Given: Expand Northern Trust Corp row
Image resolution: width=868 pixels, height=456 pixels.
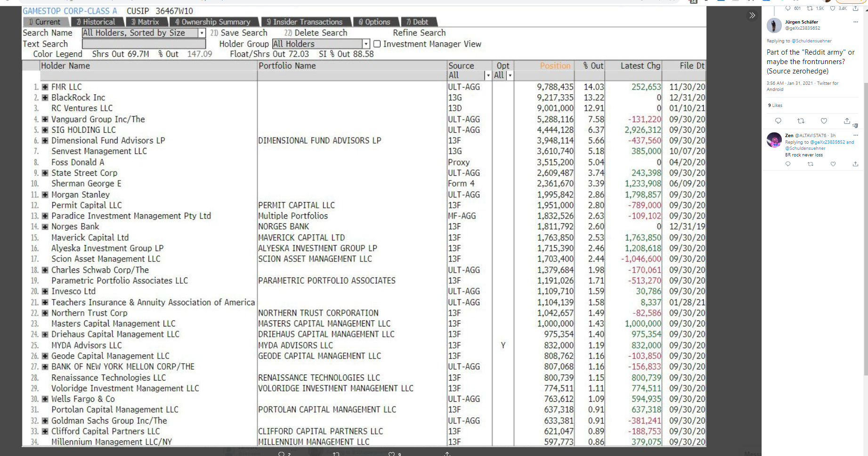Looking at the screenshot, I should coord(45,313).
